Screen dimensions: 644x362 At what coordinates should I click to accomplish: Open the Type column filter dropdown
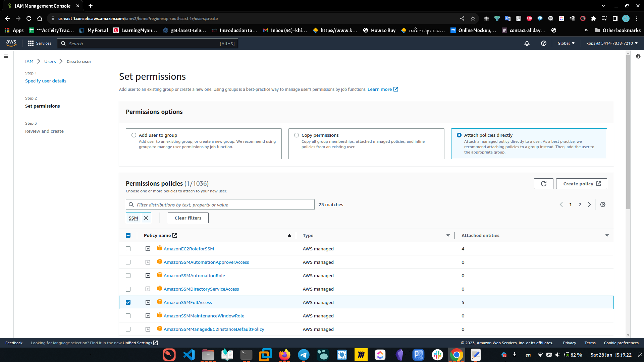[448, 235]
